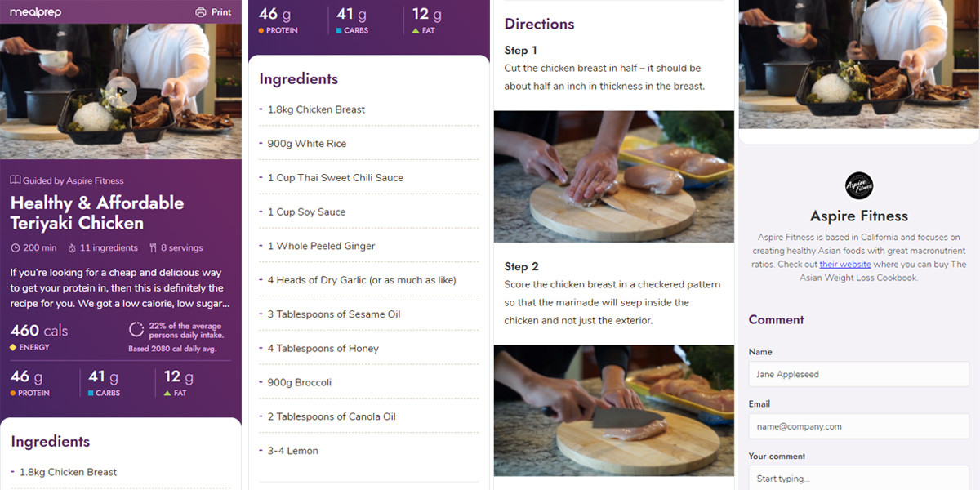Click the Print button with printer icon
Viewport: 980px width, 490px height.
[213, 12]
